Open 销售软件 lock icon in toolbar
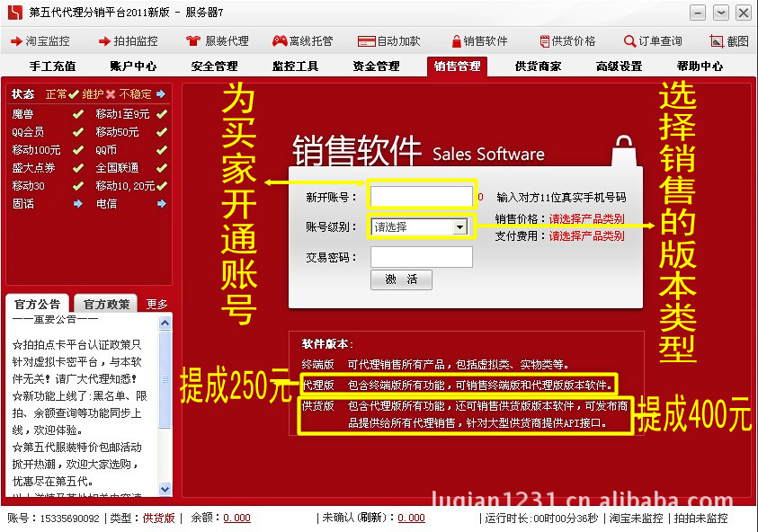This screenshot has width=758, height=532. (456, 41)
